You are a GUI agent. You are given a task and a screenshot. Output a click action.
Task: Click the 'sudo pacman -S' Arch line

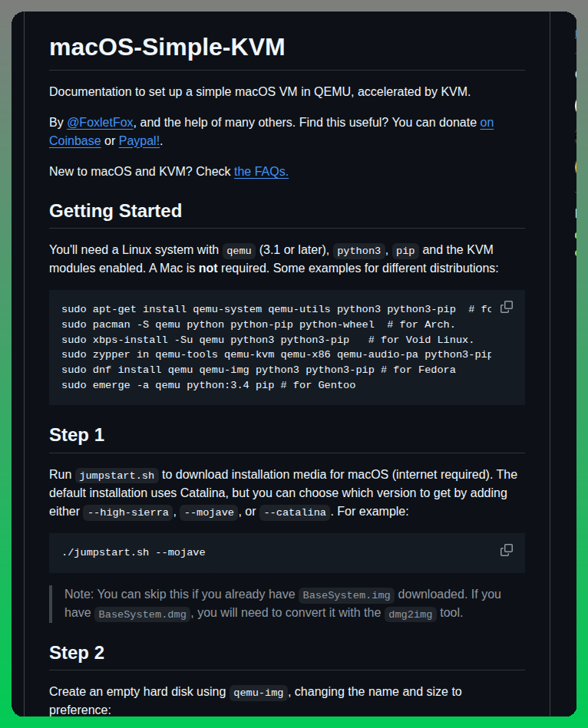coord(258,324)
